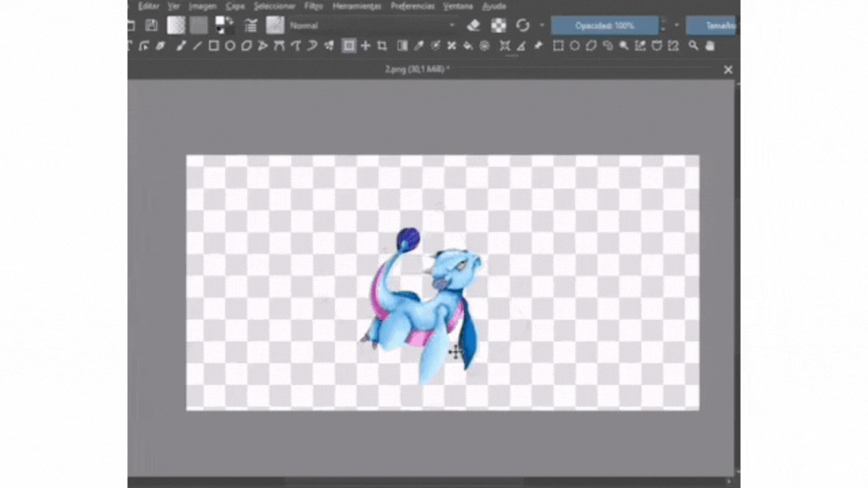
Task: Open the Filtro menu
Action: (313, 6)
